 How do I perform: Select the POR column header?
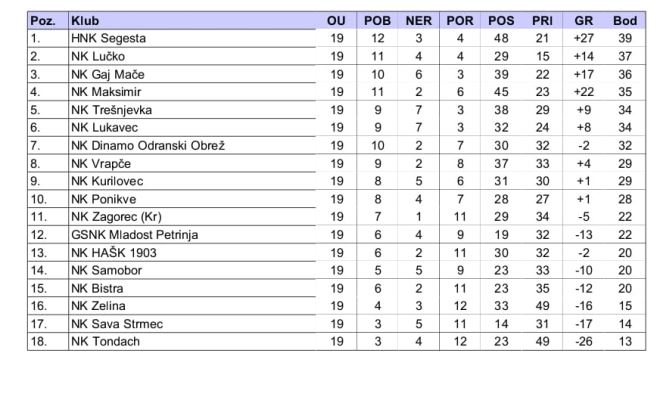click(x=460, y=20)
